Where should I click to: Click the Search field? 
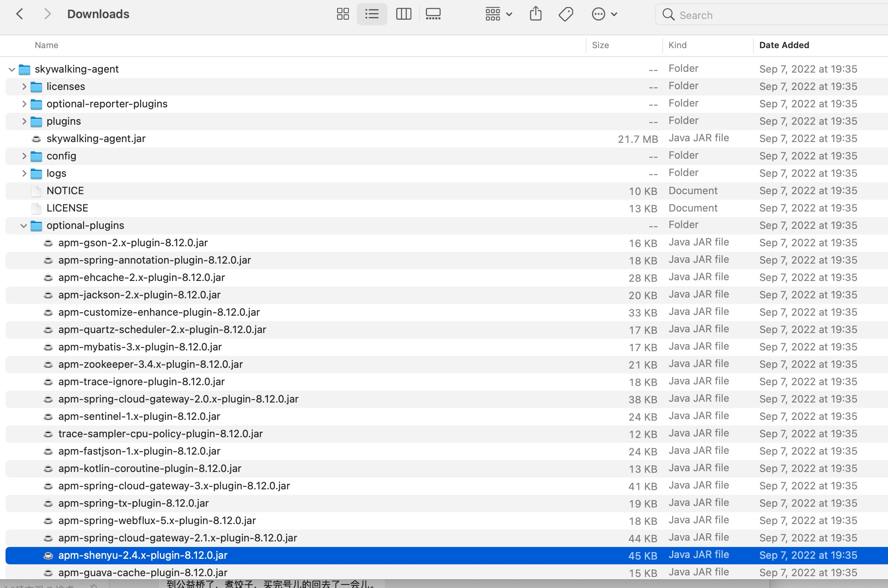point(770,15)
